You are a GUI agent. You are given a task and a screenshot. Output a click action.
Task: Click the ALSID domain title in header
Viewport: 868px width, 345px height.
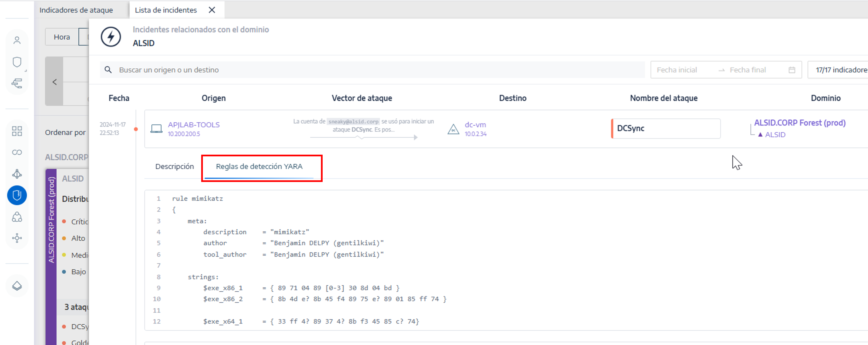pyautogui.click(x=143, y=43)
